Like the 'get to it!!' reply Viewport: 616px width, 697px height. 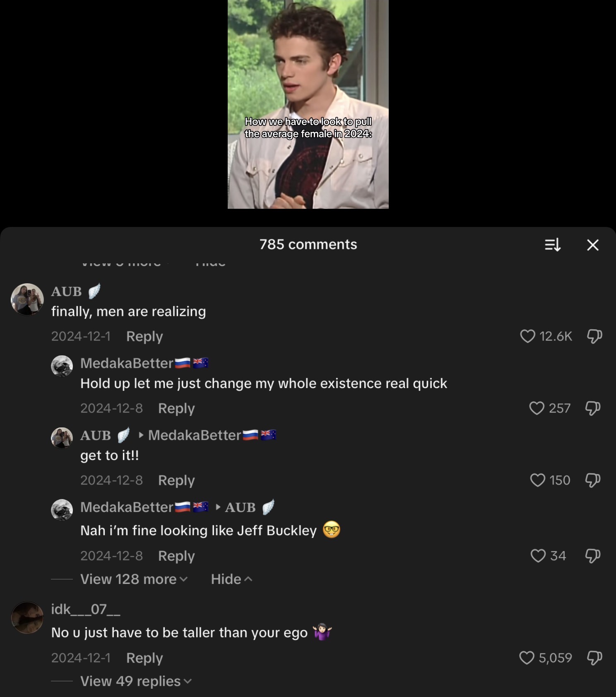(x=537, y=480)
